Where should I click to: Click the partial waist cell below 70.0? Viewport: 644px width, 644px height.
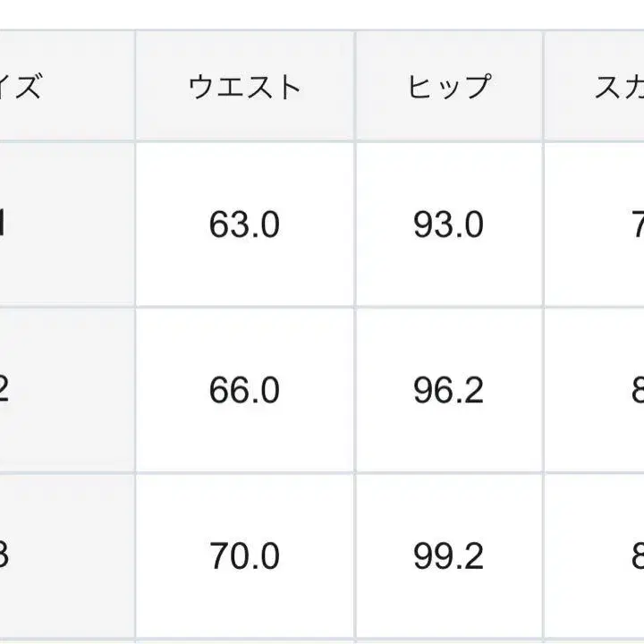pos(244,641)
